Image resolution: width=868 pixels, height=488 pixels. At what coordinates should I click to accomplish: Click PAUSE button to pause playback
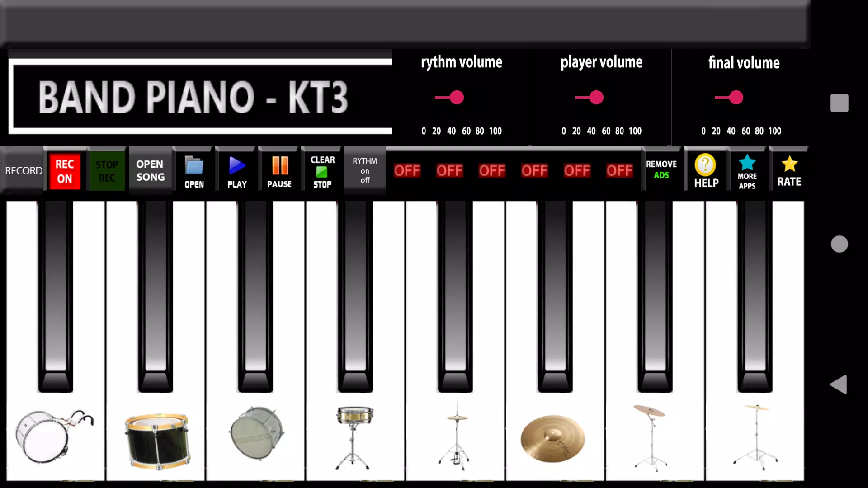(x=279, y=171)
